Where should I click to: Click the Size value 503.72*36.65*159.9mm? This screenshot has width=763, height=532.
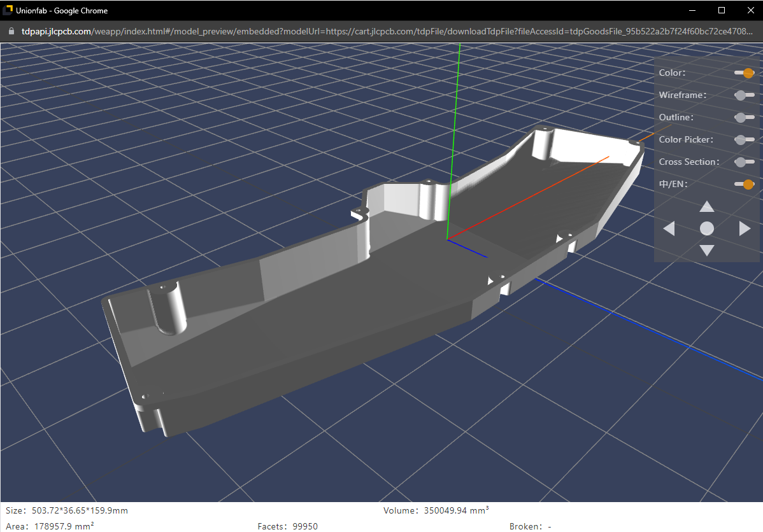coord(80,510)
